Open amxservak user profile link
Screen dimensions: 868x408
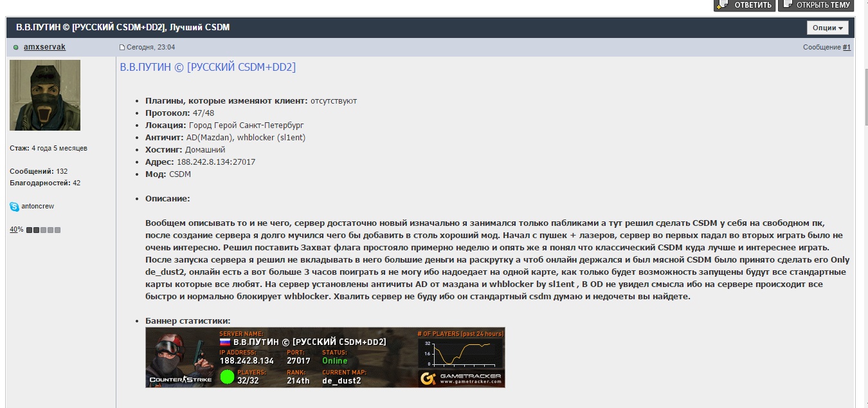click(44, 47)
